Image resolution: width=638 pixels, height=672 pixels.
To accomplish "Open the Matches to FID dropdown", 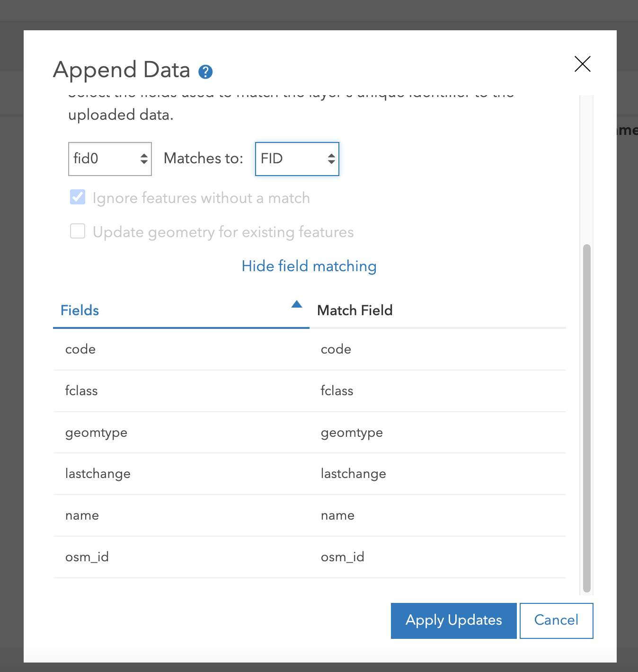I will (297, 159).
